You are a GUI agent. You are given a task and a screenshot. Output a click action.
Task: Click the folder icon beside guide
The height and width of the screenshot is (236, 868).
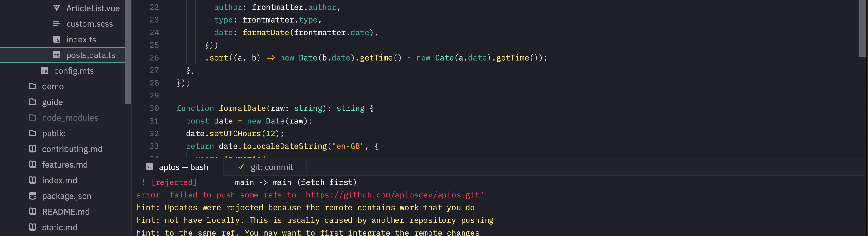pyautogui.click(x=32, y=102)
